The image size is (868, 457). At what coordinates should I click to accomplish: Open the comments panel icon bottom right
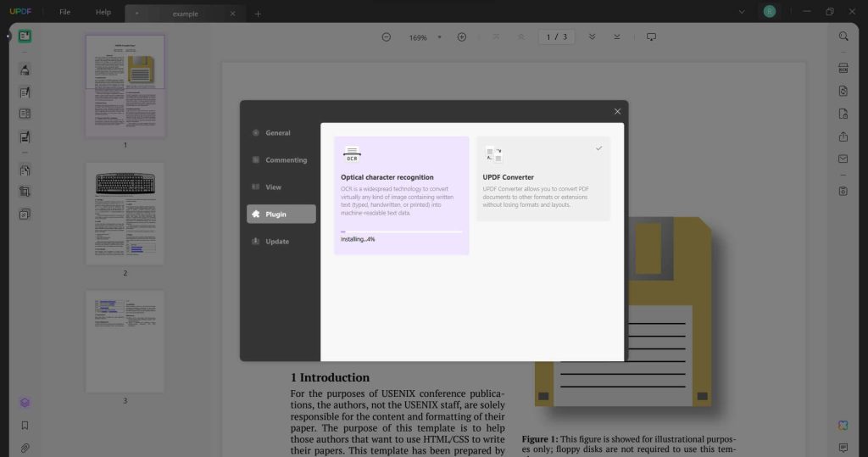843,448
